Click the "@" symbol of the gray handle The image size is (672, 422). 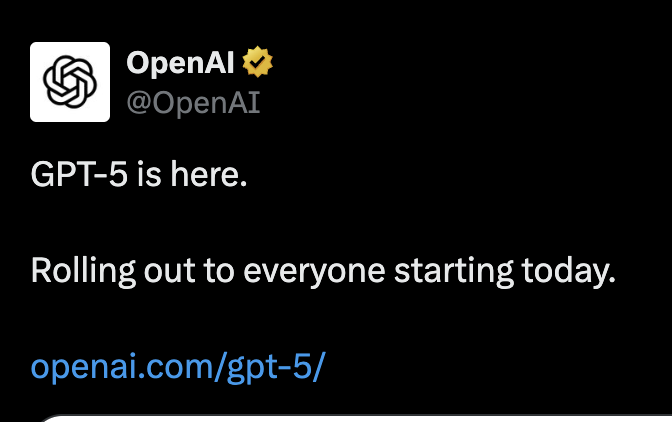point(139,104)
